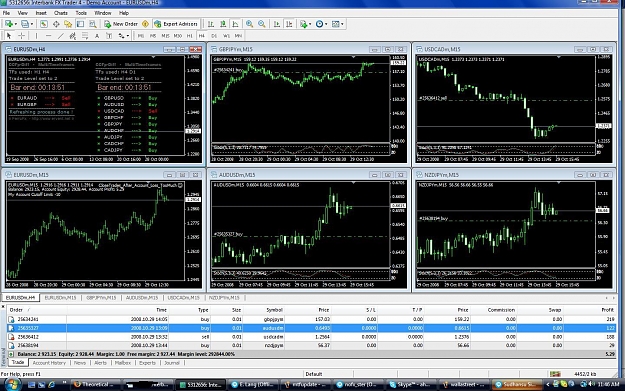The height and width of the screenshot is (391, 625).
Task: Select order 25634241 gbpjpym row
Action: pyautogui.click(x=311, y=319)
